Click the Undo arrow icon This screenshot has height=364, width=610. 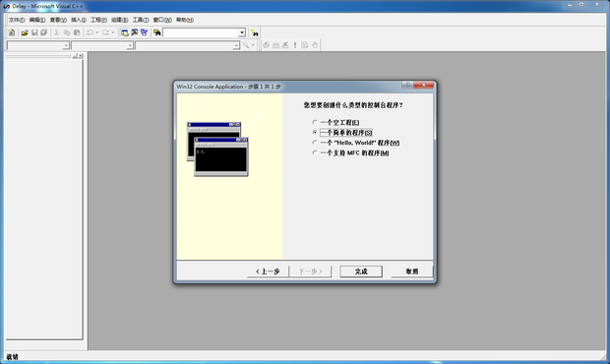(90, 32)
